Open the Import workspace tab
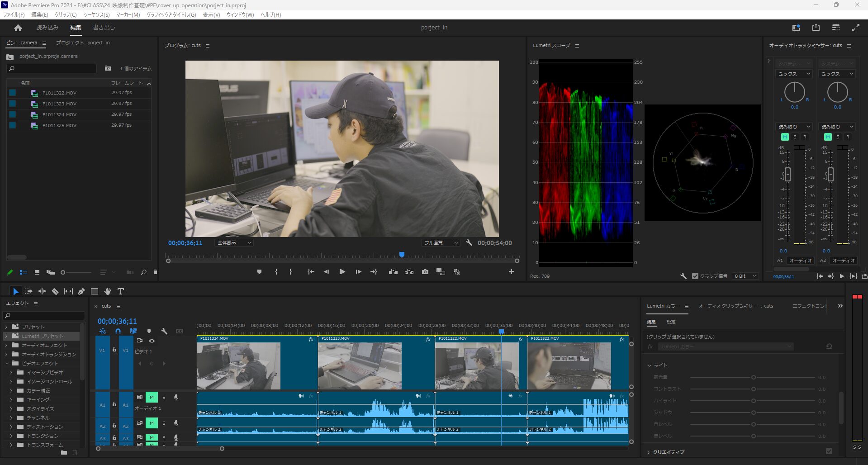 (47, 28)
